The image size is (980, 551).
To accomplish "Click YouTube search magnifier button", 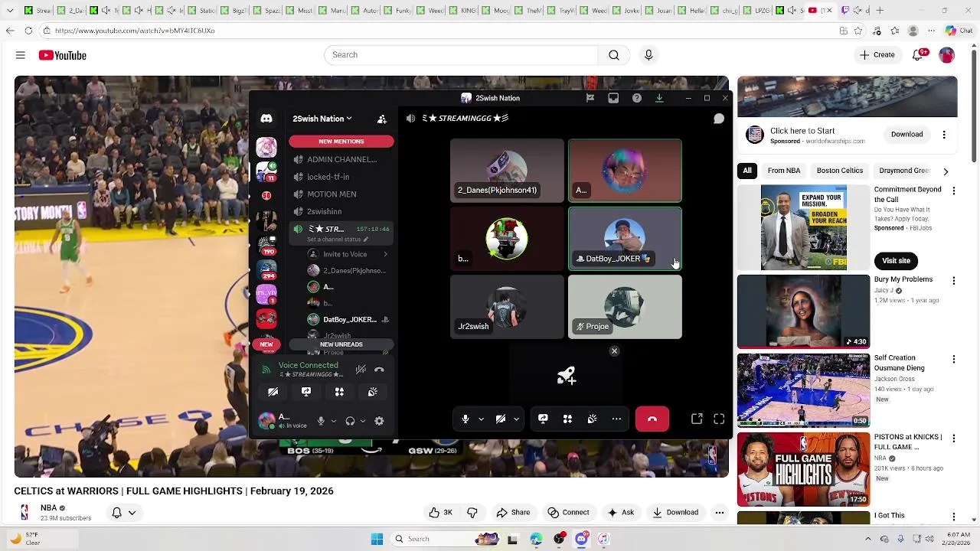I will 614,55.
